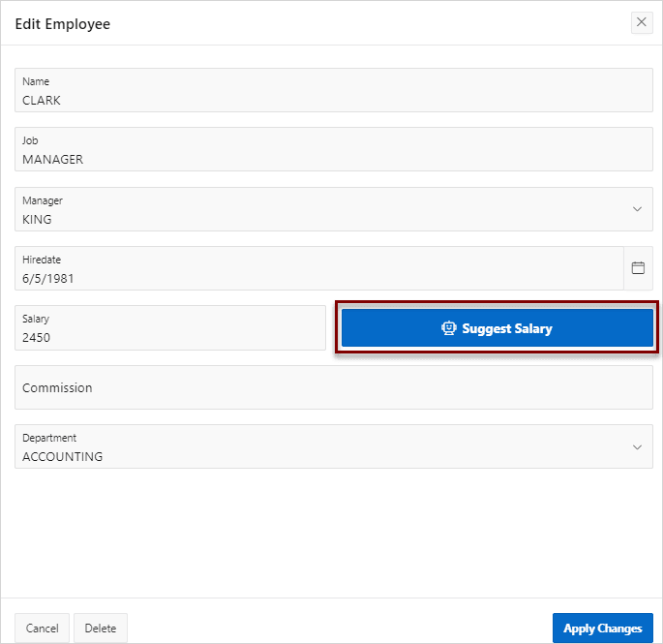The width and height of the screenshot is (663, 644).
Task: Click the Salary field showing 2450
Action: click(170, 328)
